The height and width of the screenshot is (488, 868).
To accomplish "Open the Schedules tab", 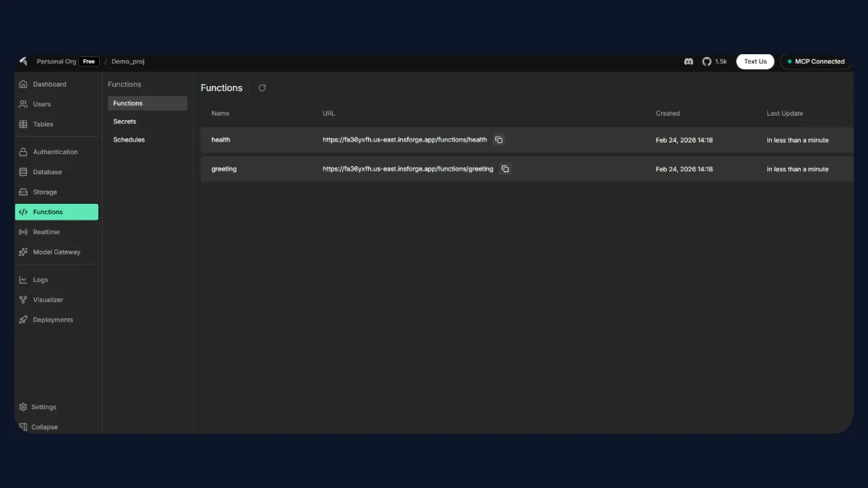I will [128, 140].
